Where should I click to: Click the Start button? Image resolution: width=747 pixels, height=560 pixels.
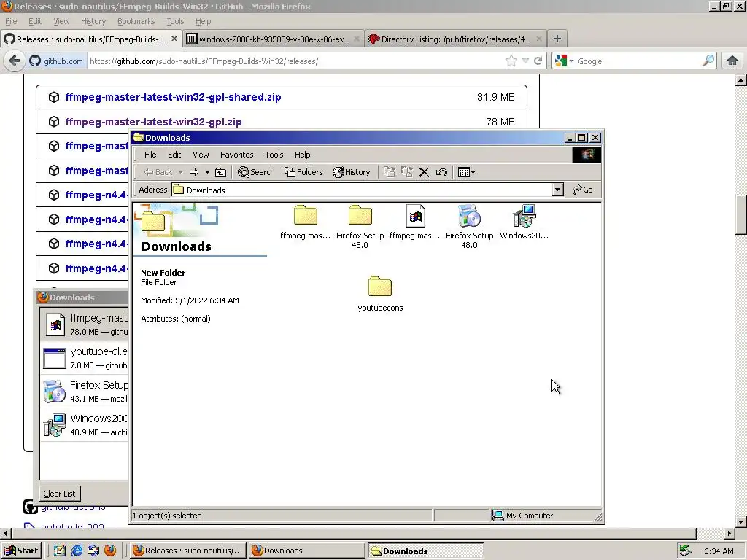click(21, 551)
